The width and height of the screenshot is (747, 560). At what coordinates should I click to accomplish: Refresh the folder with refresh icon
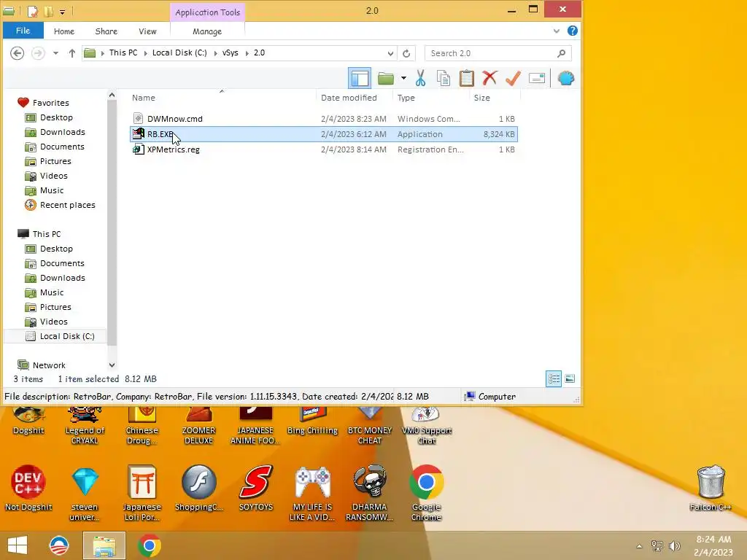click(x=406, y=53)
